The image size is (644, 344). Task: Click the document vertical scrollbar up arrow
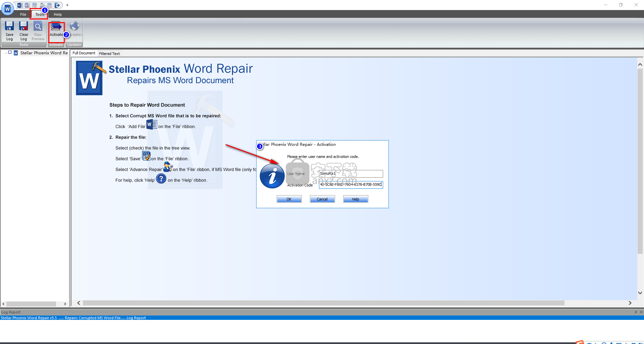click(x=640, y=64)
